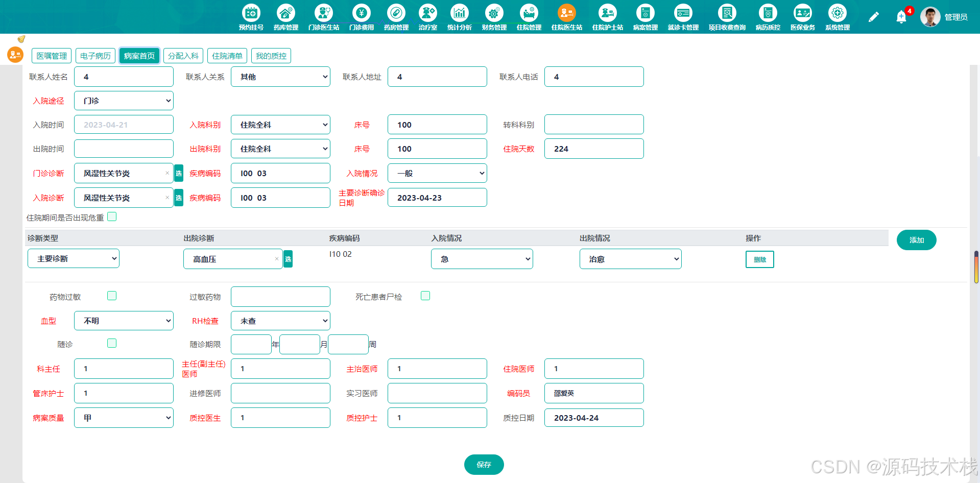Open the notification bell with badge 4

[901, 17]
